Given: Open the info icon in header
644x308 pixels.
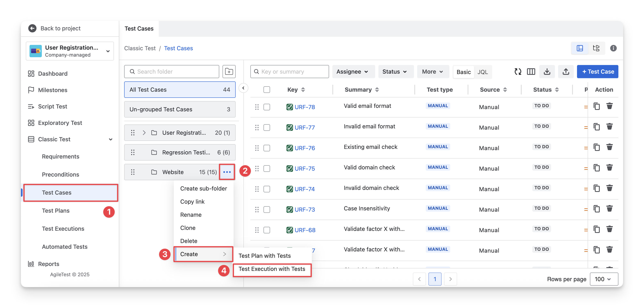Looking at the screenshot, I should point(613,48).
